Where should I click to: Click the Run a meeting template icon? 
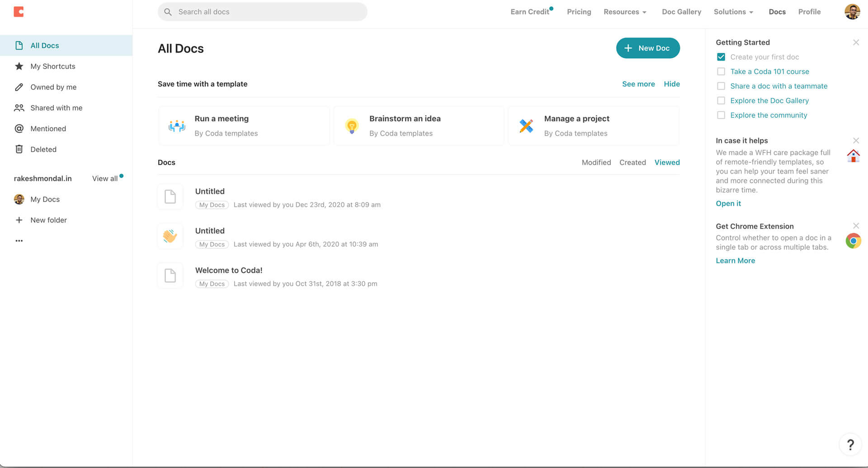(177, 126)
